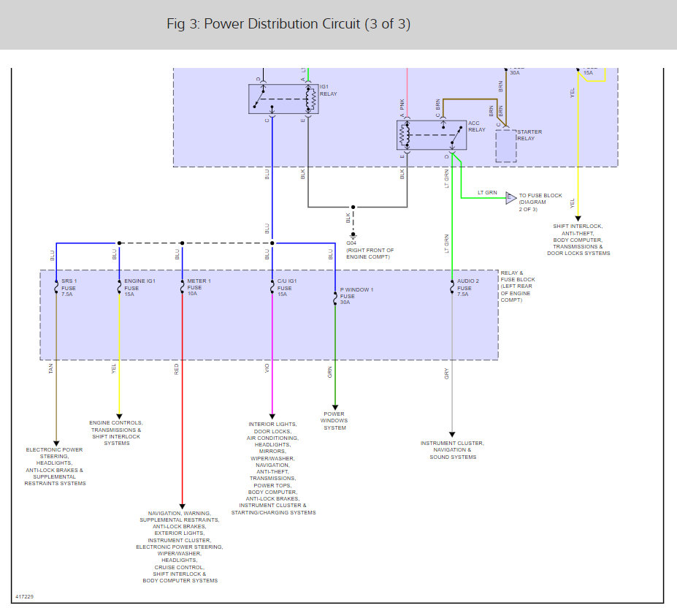Screen dimensions: 677x616
Task: Click the 'G04 (RIGHT FRONT OF ENGINE COMPT)' text
Action: click(x=370, y=250)
